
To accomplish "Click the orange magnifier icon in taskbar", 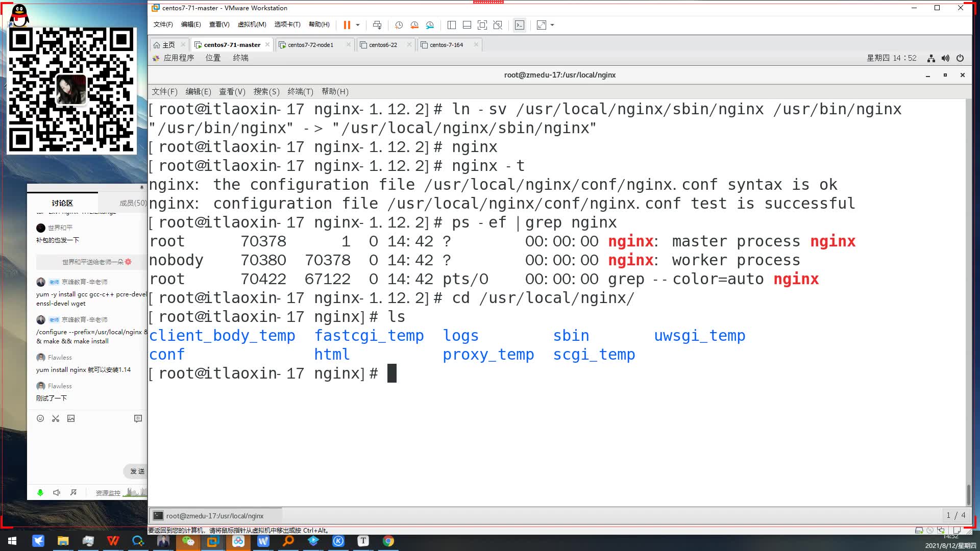I will (x=288, y=541).
